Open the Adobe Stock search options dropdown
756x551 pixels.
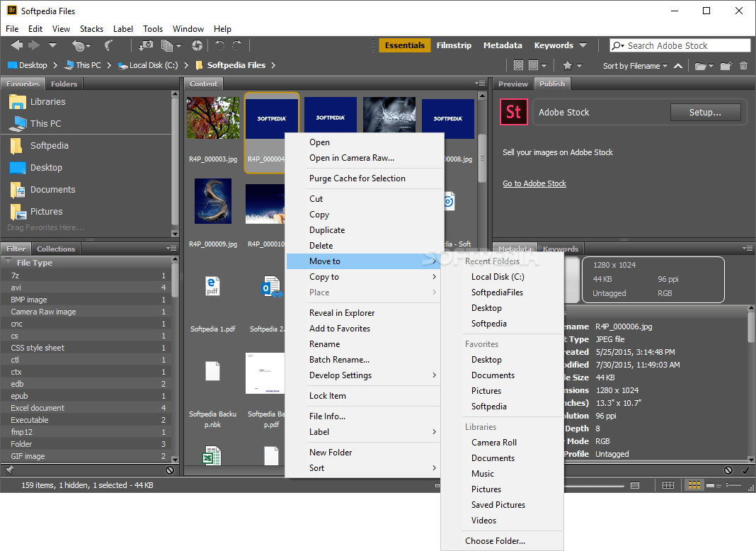tap(617, 46)
